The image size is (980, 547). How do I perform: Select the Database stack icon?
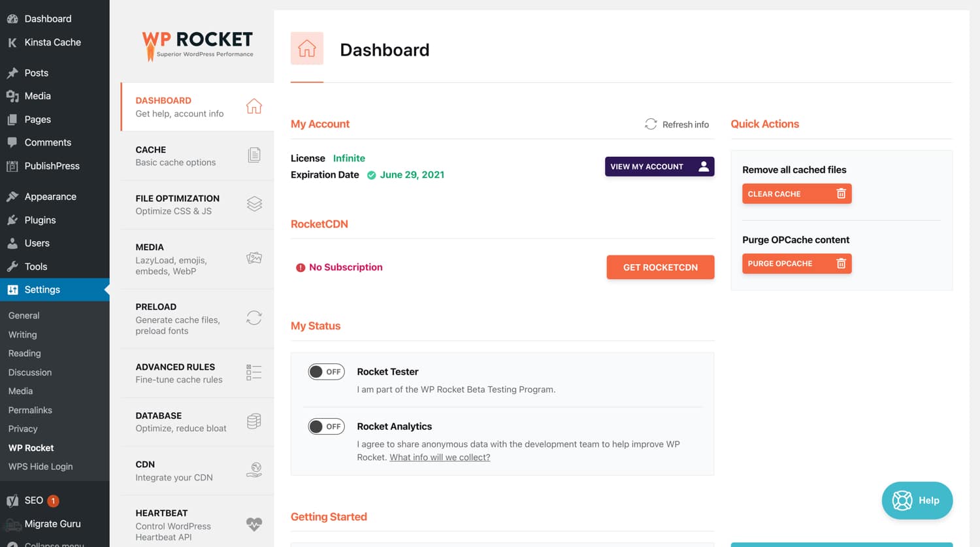click(x=254, y=421)
